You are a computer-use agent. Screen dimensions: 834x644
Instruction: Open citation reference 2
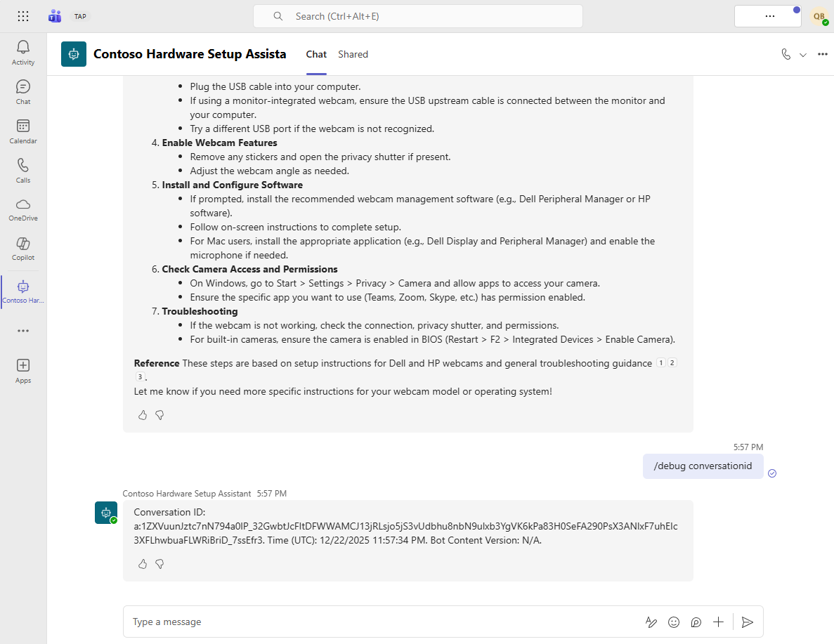tap(672, 362)
